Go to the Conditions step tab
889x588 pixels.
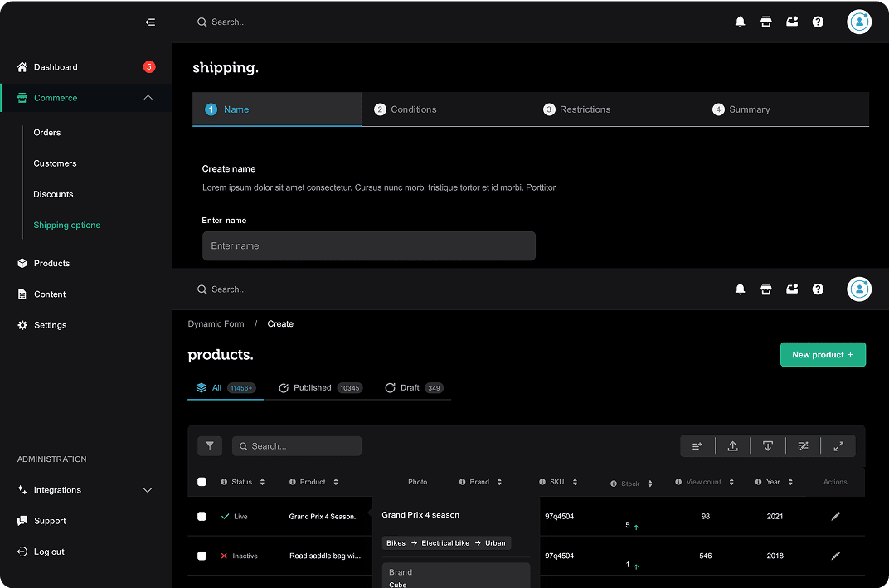[413, 109]
